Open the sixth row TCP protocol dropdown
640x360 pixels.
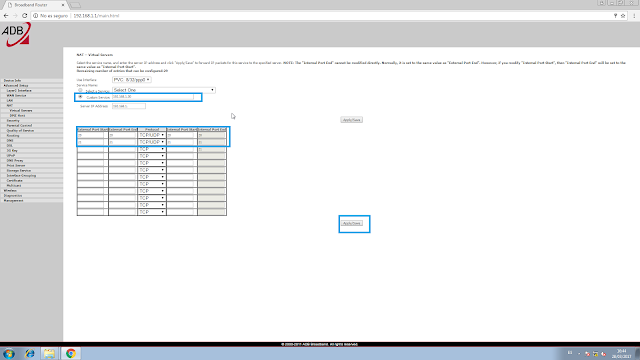152,170
